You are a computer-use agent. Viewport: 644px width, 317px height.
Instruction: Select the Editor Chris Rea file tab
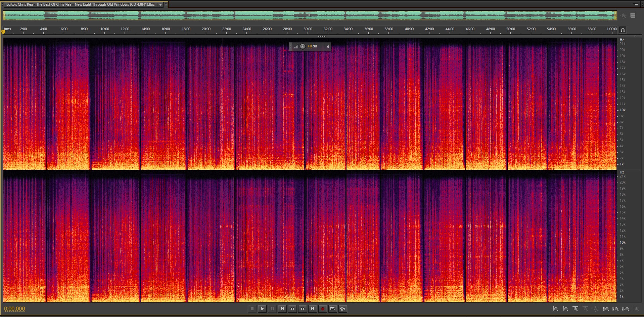[80, 5]
